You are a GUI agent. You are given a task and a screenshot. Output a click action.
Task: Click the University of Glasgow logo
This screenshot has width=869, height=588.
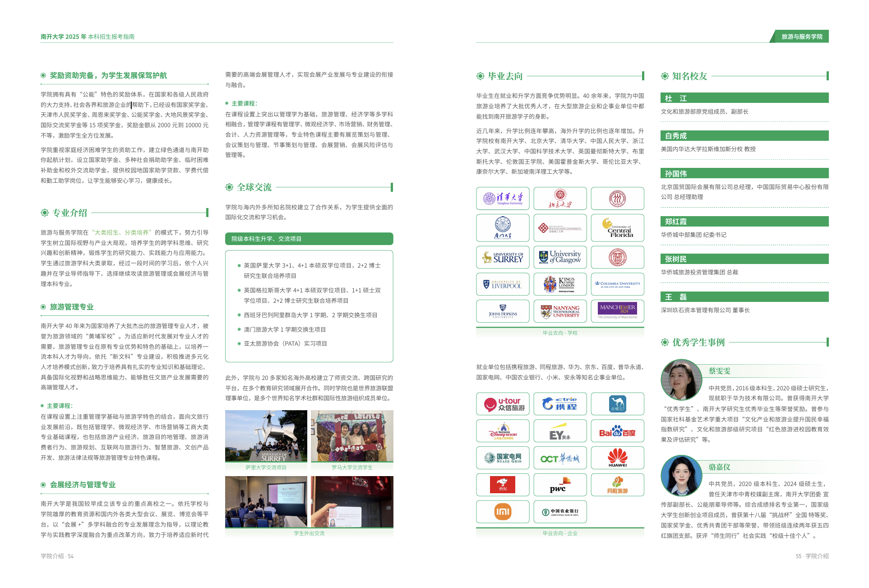coord(560,257)
